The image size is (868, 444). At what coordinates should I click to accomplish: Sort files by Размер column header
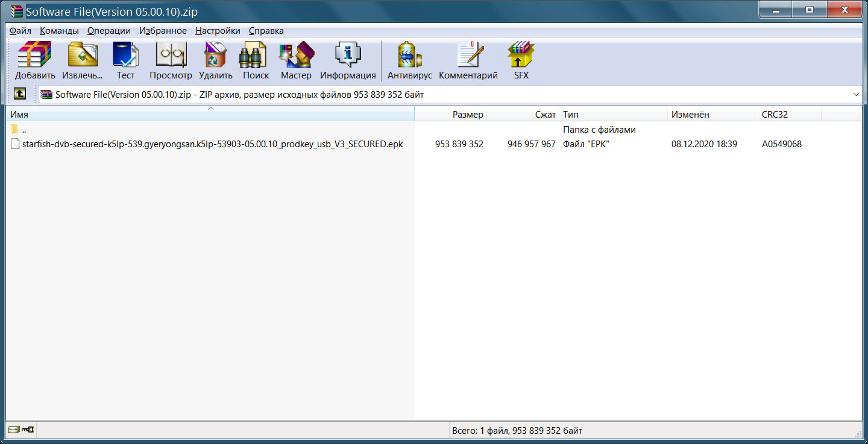point(467,115)
